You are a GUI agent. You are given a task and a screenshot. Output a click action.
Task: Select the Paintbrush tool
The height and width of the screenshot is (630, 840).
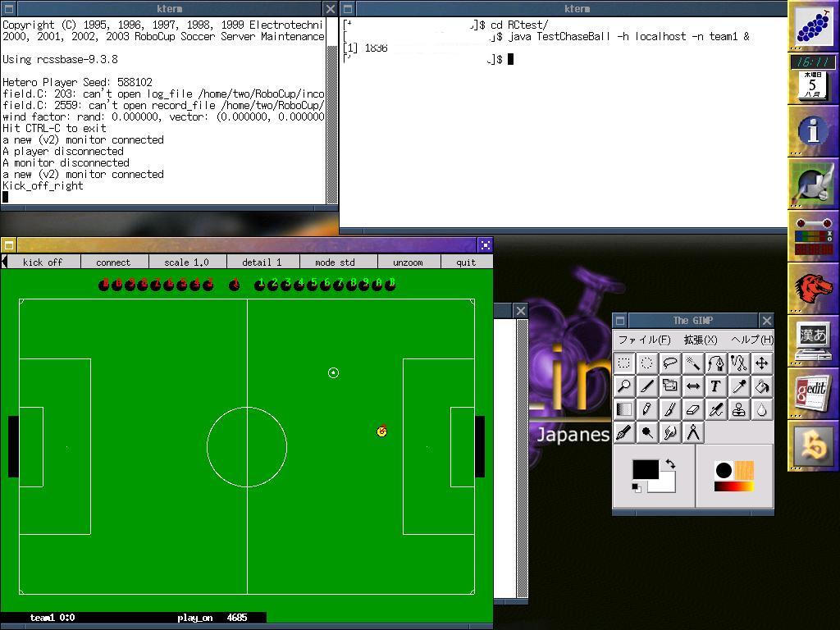click(669, 410)
